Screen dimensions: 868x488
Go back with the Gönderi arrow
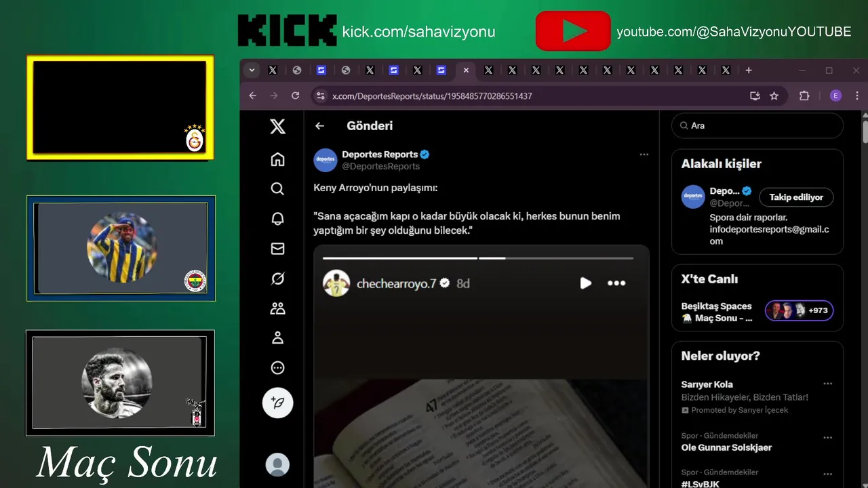click(x=320, y=126)
